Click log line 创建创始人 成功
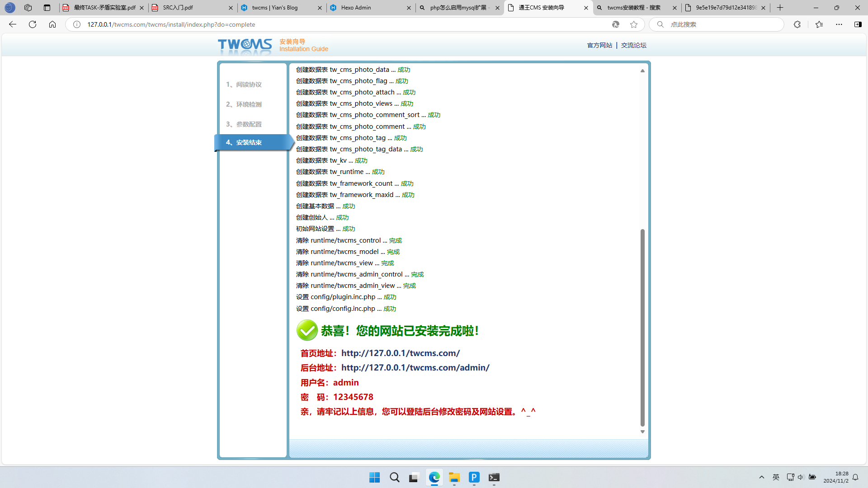 coord(322,217)
